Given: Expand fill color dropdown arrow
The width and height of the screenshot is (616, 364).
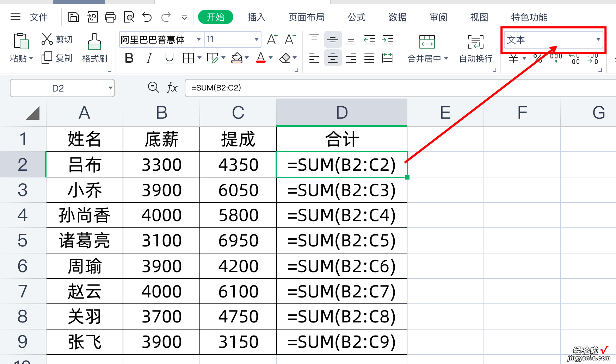Looking at the screenshot, I should (247, 58).
